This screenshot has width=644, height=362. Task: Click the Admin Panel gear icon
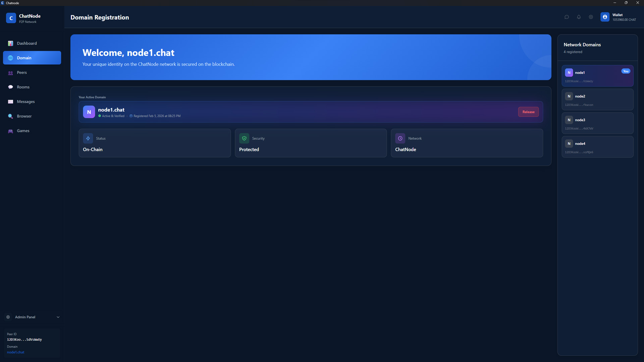8,317
